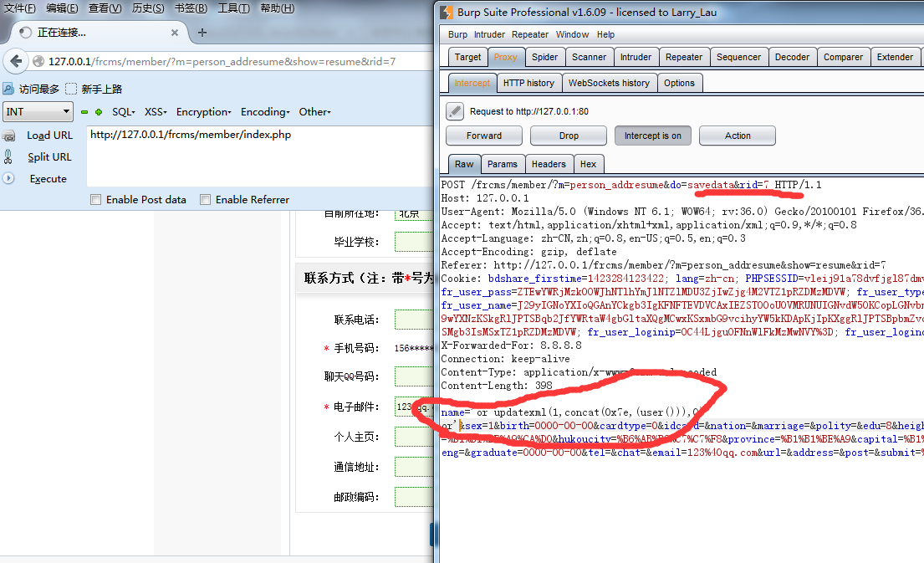Select the Intercept sub-tab
Screen dimensions: 924x563
pos(472,83)
